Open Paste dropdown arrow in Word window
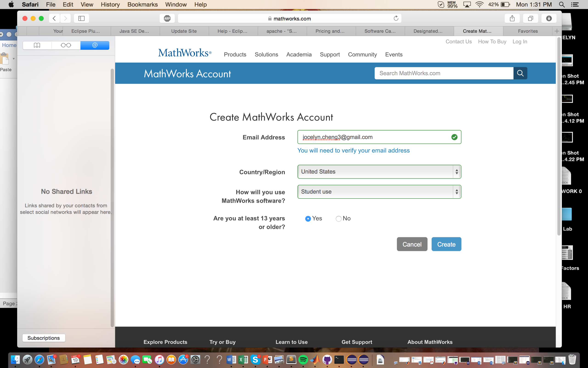The image size is (588, 368). click(14, 59)
